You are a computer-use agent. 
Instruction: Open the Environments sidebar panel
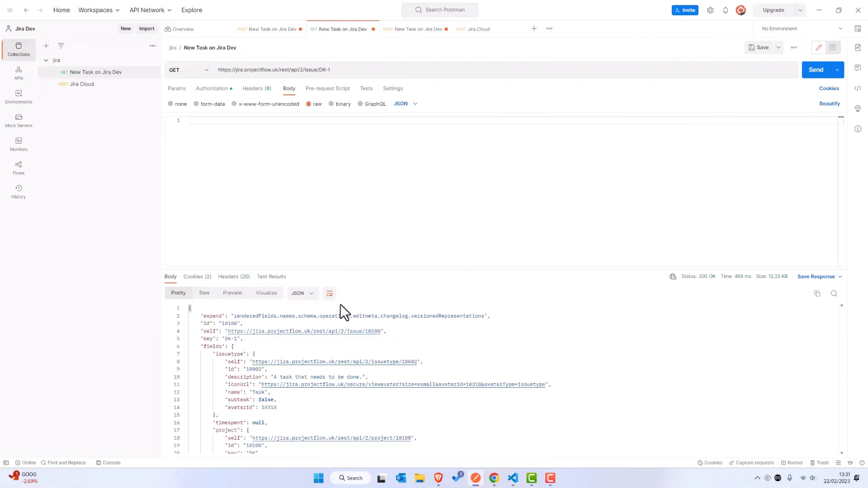coord(19,97)
